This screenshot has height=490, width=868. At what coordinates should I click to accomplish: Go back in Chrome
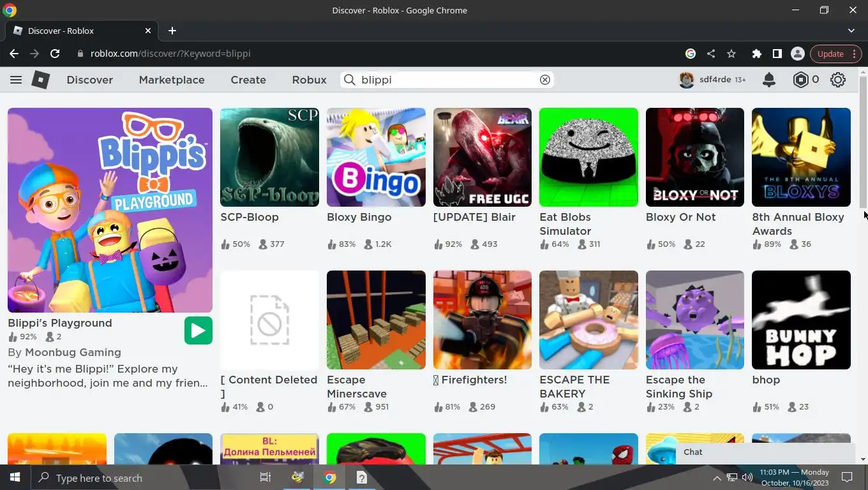click(14, 54)
